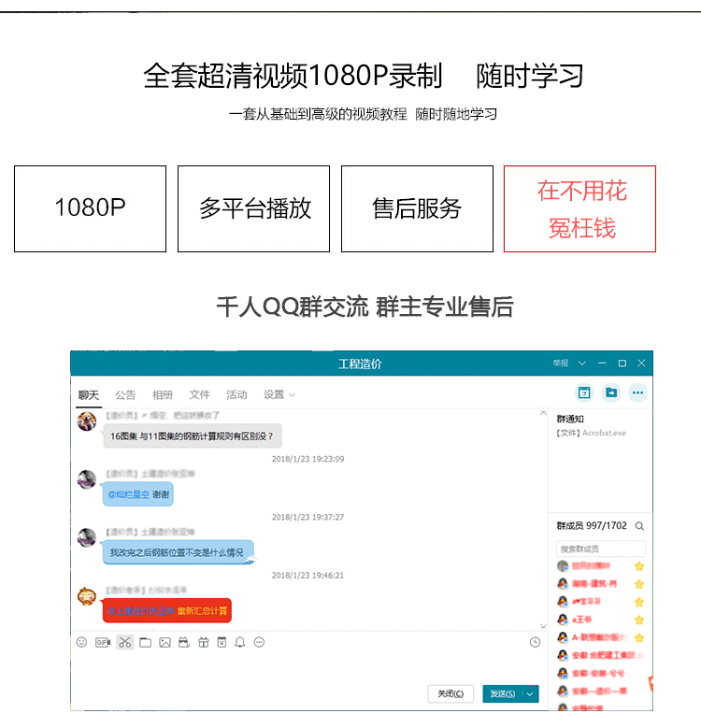Click timestamp 2018/1/23 19:23:09
701x728 pixels.
(x=308, y=459)
